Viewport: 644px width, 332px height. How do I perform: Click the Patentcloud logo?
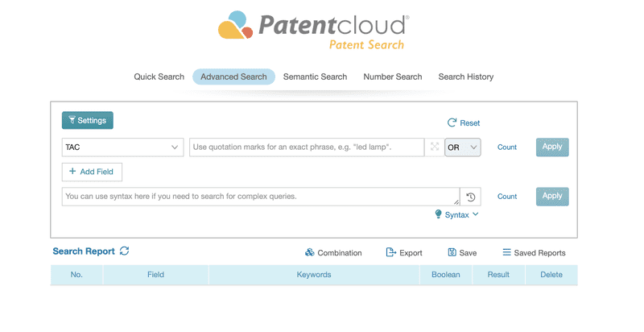point(313,31)
